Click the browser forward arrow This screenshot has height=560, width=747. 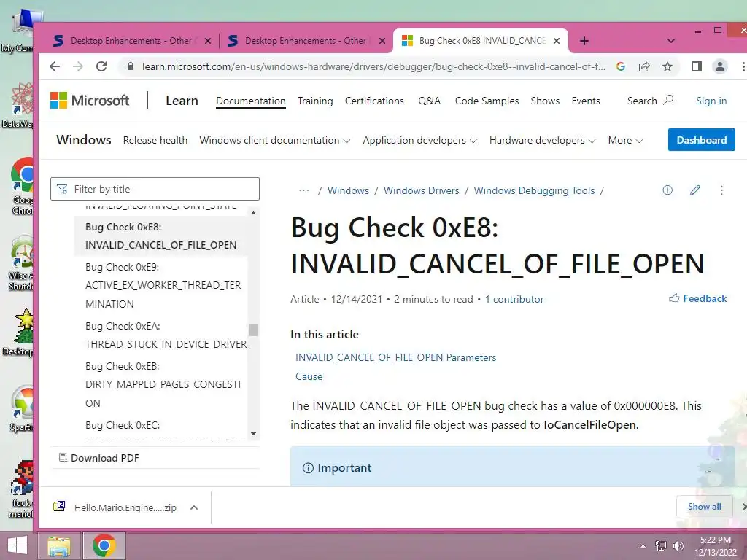[x=78, y=66]
